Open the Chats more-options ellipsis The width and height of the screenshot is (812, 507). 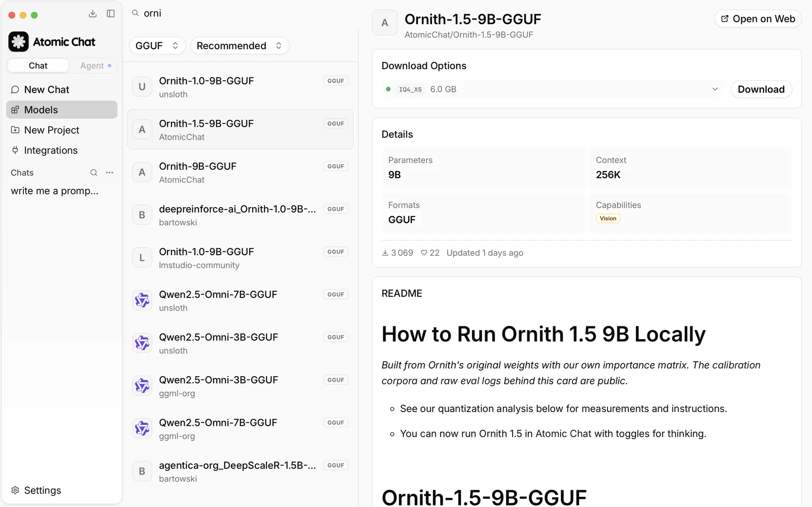(110, 173)
